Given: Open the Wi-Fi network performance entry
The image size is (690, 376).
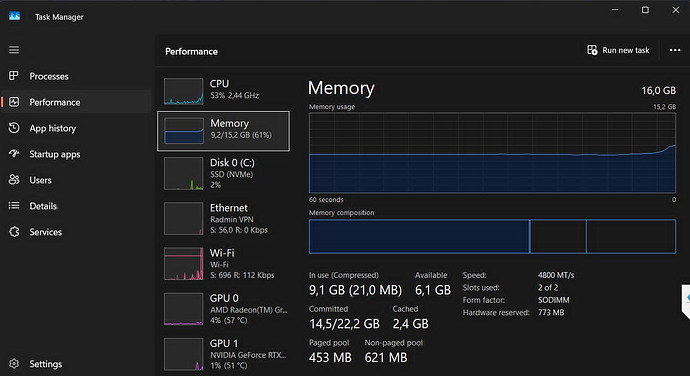Looking at the screenshot, I should pos(224,264).
